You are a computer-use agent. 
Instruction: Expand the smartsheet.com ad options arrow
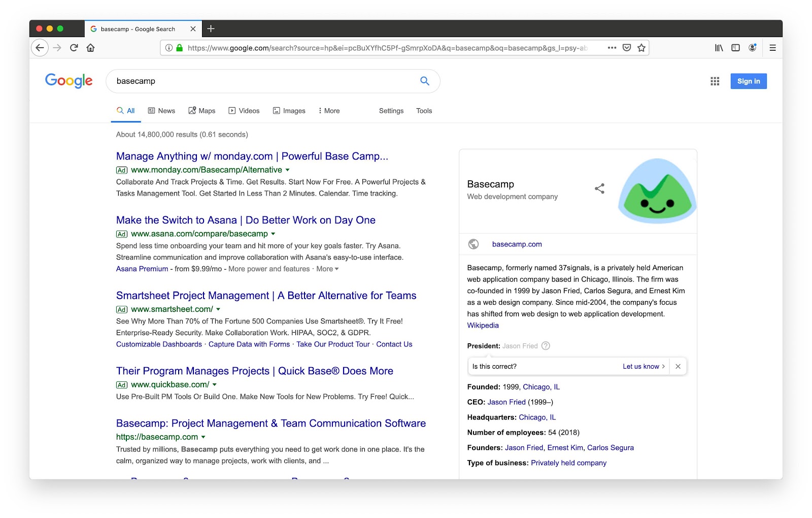tap(218, 309)
